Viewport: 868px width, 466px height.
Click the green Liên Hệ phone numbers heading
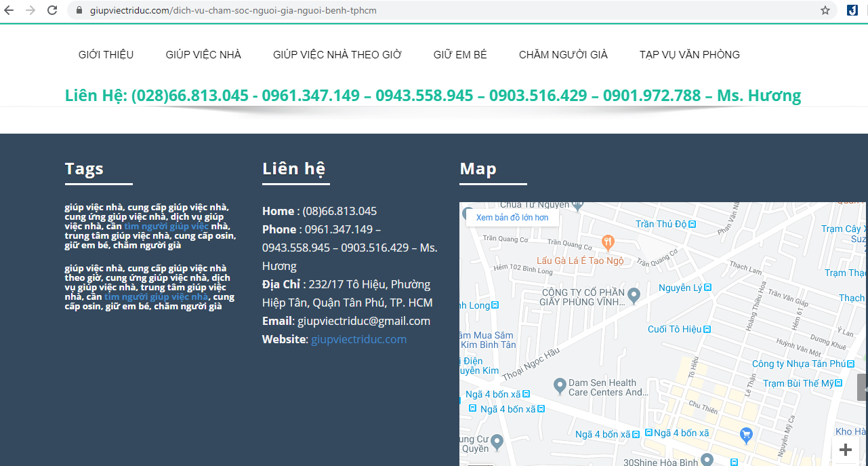(433, 96)
